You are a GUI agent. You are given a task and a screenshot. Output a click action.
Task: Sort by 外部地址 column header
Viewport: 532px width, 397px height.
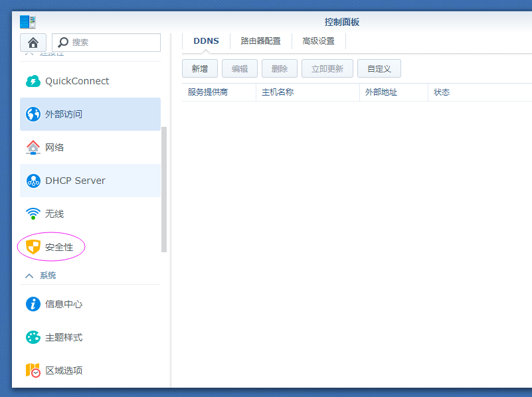click(x=394, y=92)
